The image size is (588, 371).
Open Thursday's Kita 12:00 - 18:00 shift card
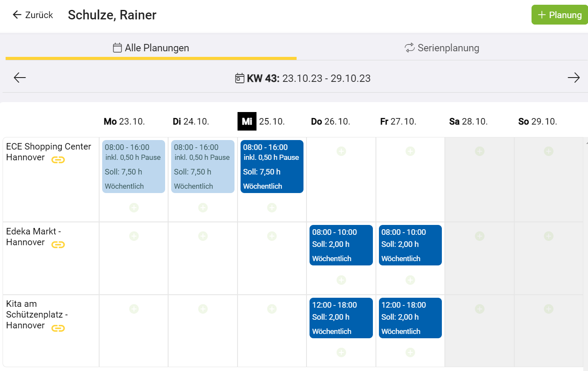pos(341,318)
